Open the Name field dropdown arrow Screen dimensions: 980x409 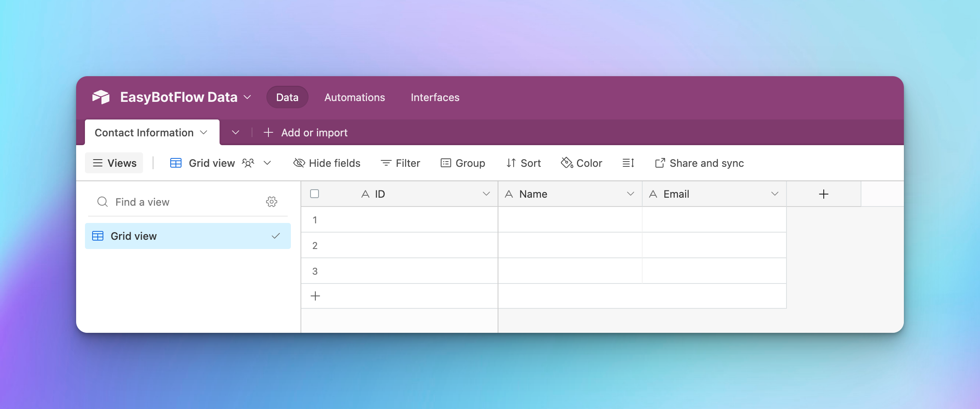pos(631,194)
